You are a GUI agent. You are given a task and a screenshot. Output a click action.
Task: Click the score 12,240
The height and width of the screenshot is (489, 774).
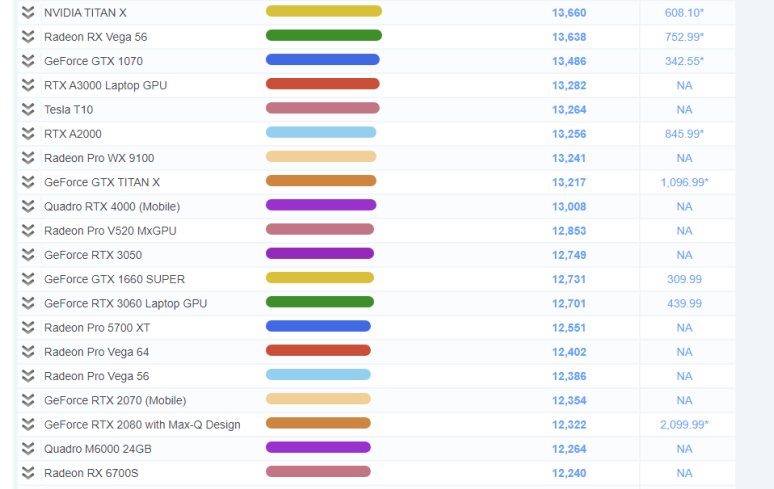569,473
